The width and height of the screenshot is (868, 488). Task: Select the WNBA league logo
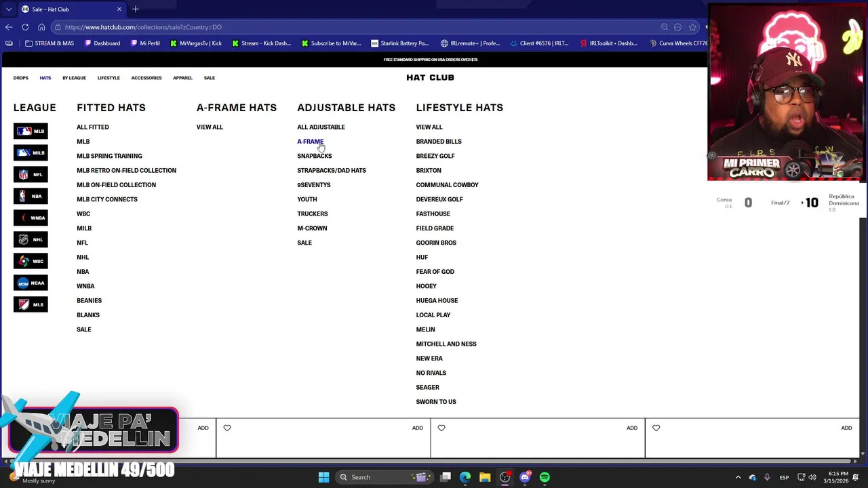[31, 218]
